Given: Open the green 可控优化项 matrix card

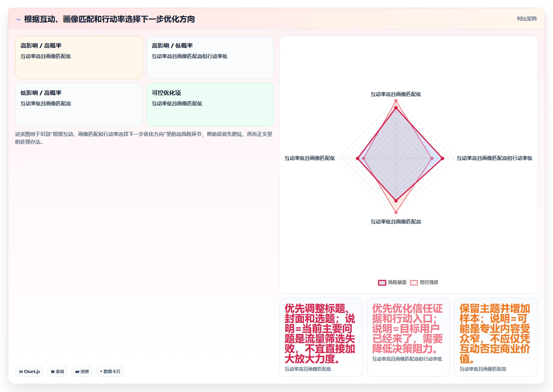Looking at the screenshot, I should coord(210,105).
